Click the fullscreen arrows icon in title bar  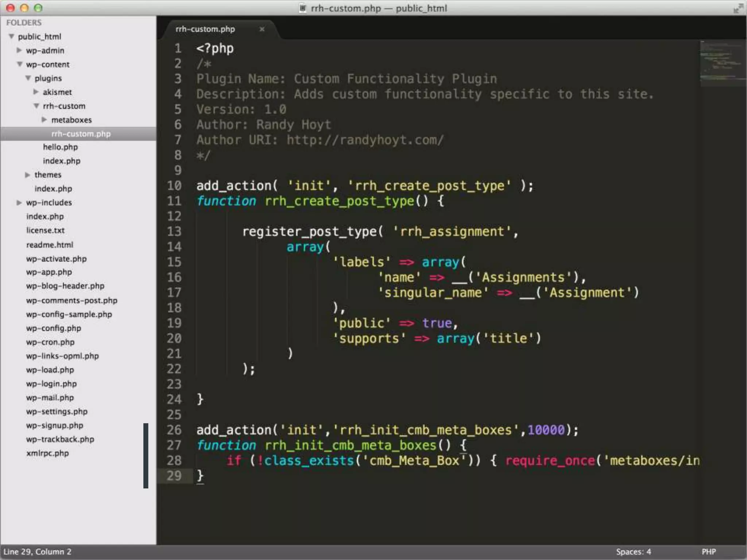click(x=738, y=8)
